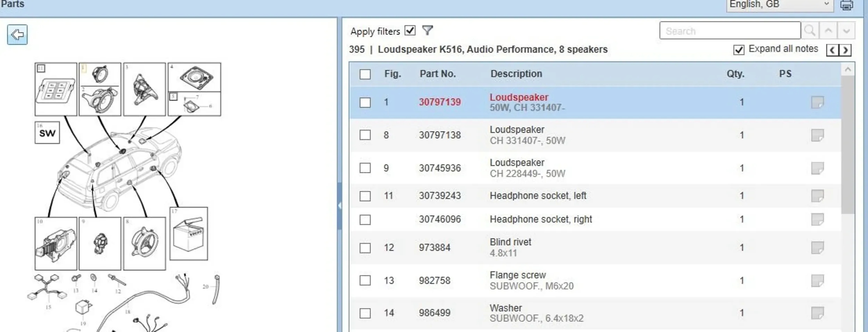Go to previous parts section arrow
This screenshot has width=868, height=332.
832,50
